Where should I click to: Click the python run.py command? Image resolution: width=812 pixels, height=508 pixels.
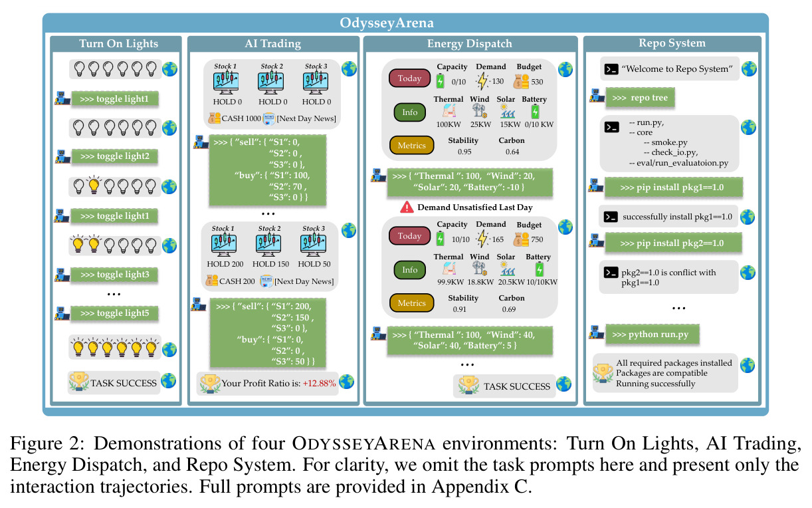pyautogui.click(x=652, y=334)
